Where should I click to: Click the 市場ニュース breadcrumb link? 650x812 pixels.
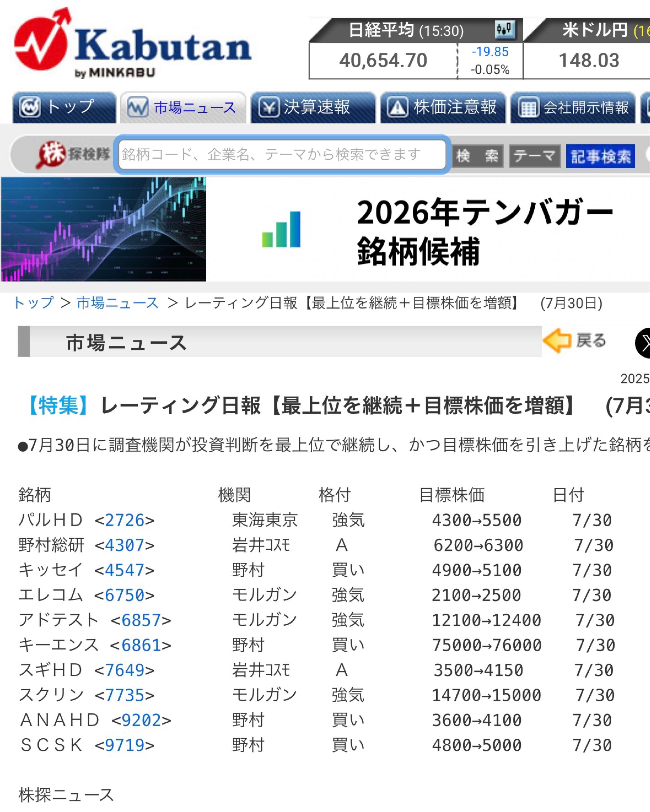click(118, 303)
